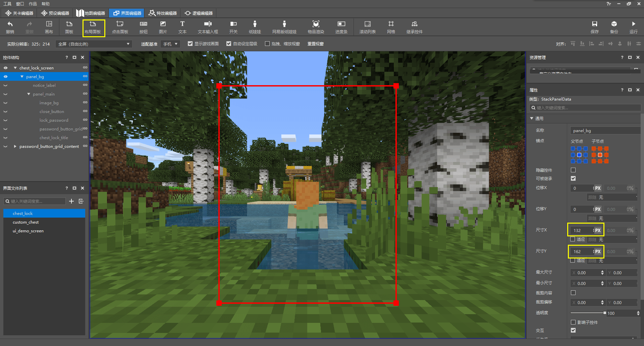
Task: Select center parent anchor point square
Action: pos(579,155)
